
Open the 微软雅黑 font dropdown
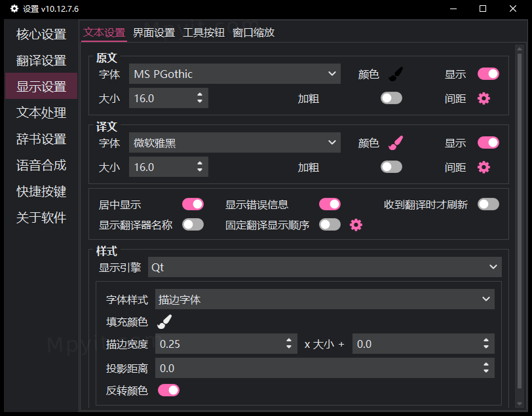235,143
